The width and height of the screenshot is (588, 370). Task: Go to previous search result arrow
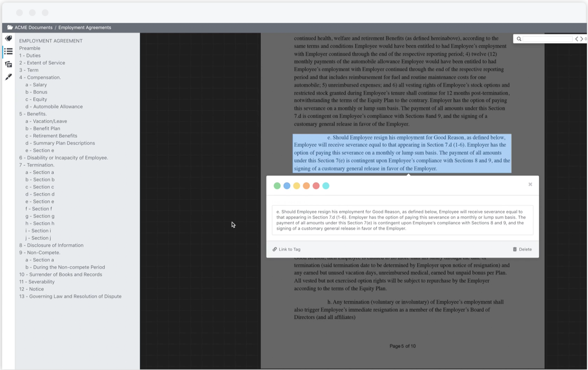[577, 39]
